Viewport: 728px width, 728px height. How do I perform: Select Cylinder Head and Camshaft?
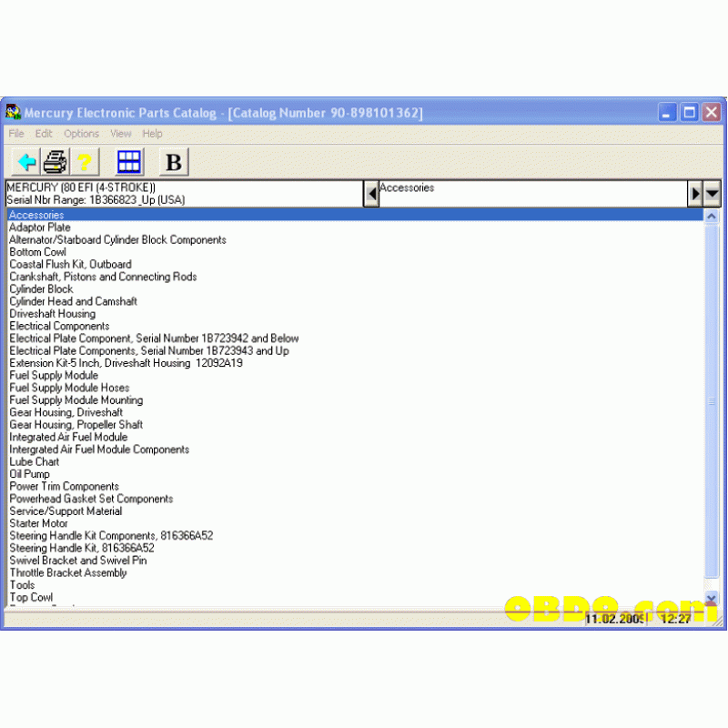pos(74,301)
